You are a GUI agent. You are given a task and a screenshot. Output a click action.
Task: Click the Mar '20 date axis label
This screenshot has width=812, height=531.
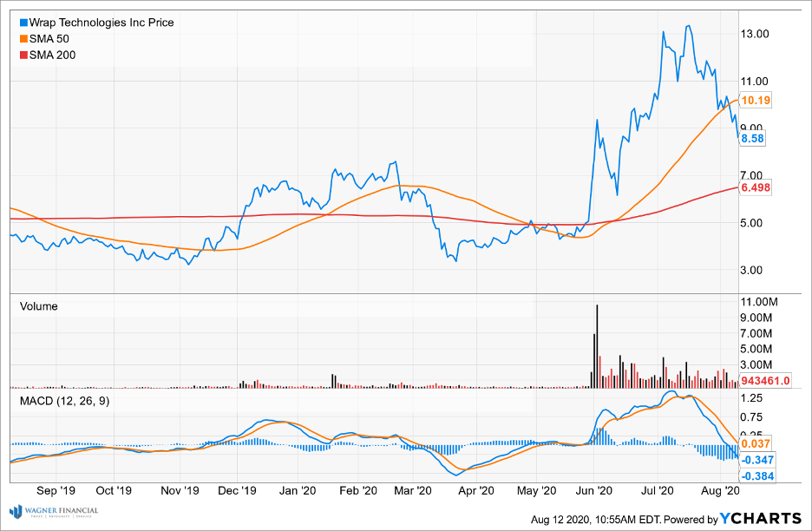419,490
